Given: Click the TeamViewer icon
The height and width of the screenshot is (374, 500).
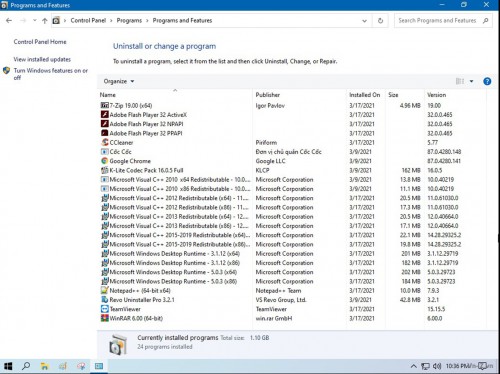Looking at the screenshot, I should click(x=105, y=309).
